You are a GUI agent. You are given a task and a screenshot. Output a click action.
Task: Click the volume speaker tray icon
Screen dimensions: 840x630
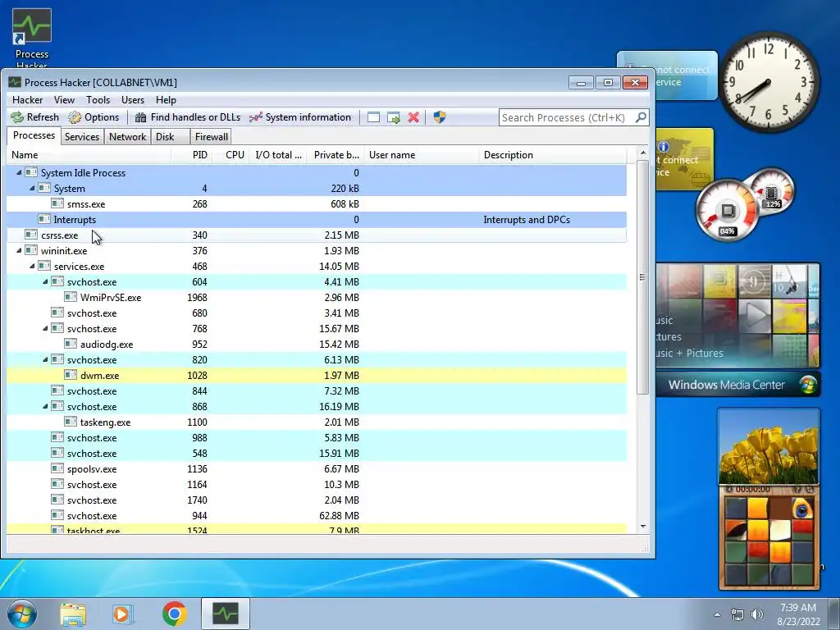[x=757, y=614]
